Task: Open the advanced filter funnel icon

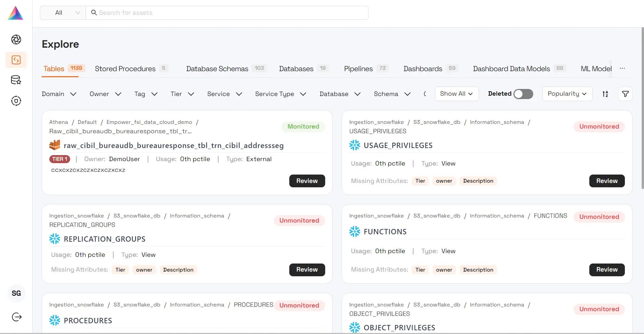Action: 625,94
